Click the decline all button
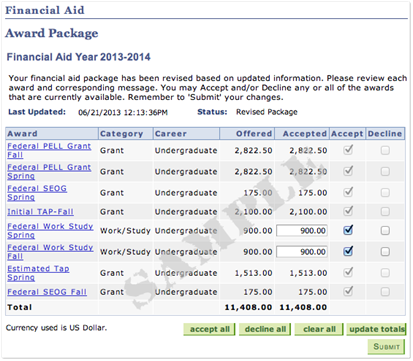The width and height of the screenshot is (413, 361). point(265,329)
